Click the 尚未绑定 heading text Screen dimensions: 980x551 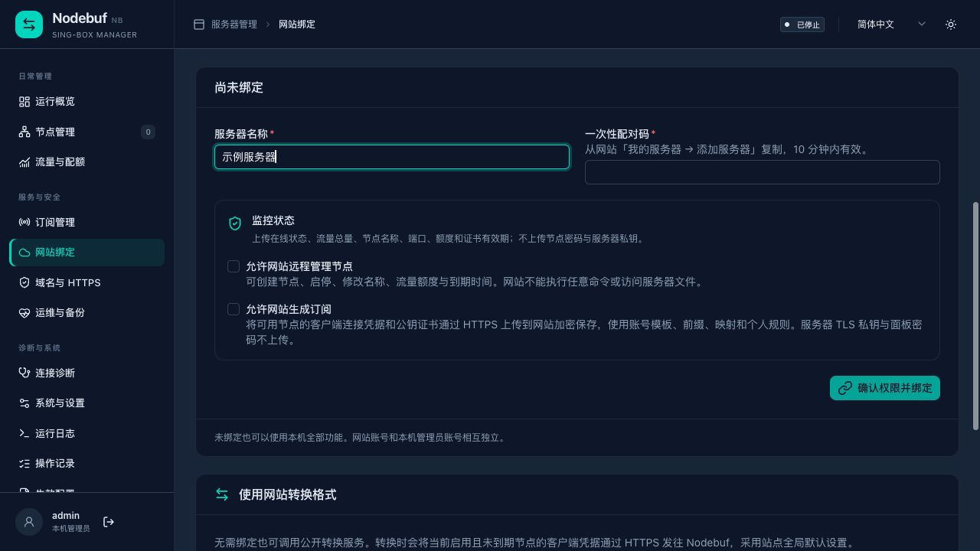pos(239,88)
